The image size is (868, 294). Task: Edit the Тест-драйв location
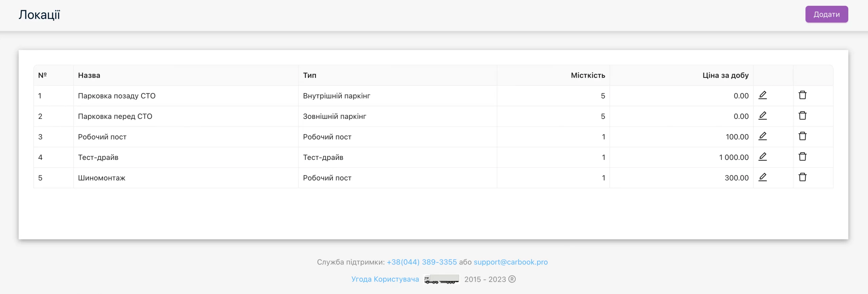763,157
